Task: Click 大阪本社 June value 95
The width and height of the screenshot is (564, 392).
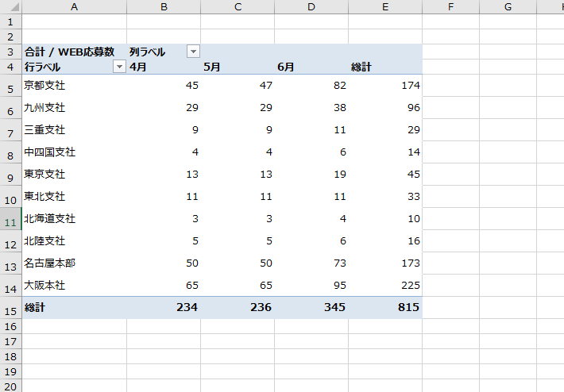Action: tap(311, 286)
